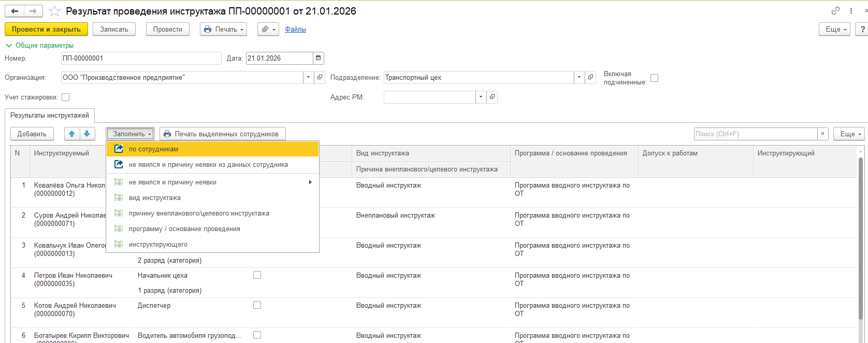Choose 'инструктирующего' fill menu entry
Screen dimensions: 868x343
click(x=212, y=245)
